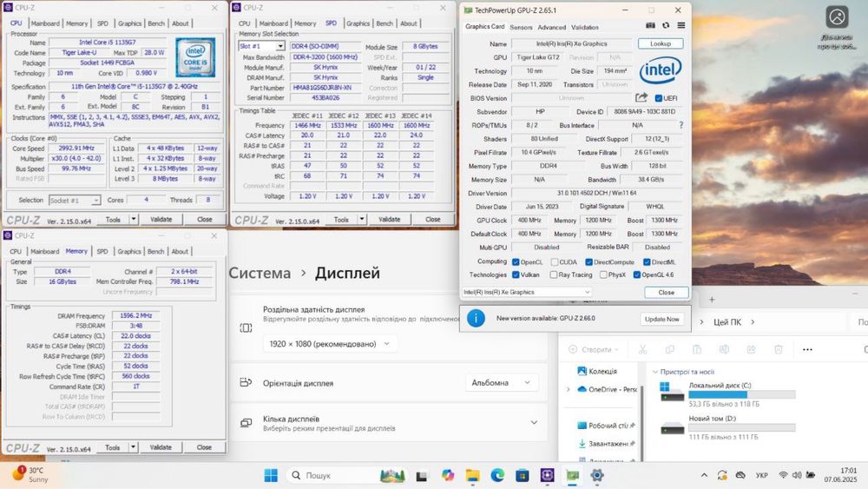The width and height of the screenshot is (868, 489).
Task: Open the GPU-Z hamburger menu
Action: pos(681,25)
